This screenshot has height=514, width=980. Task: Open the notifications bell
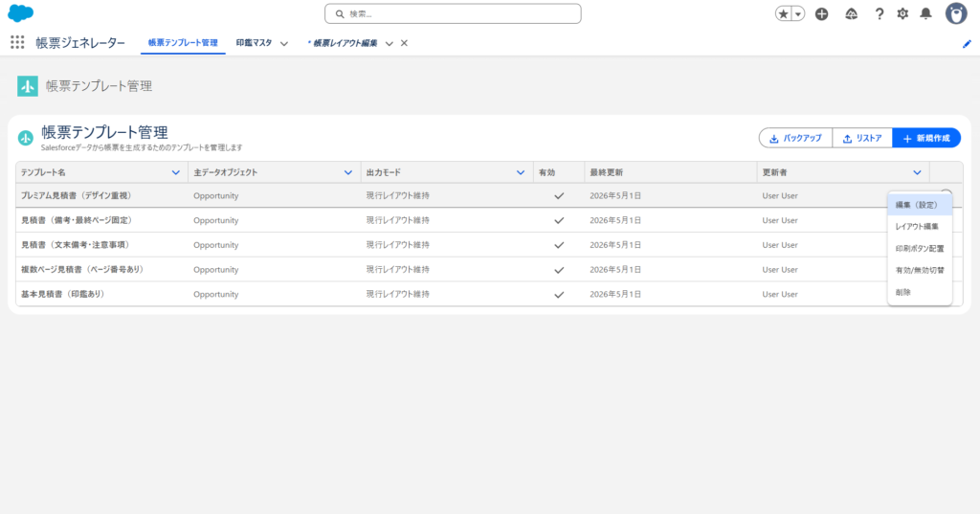(925, 13)
